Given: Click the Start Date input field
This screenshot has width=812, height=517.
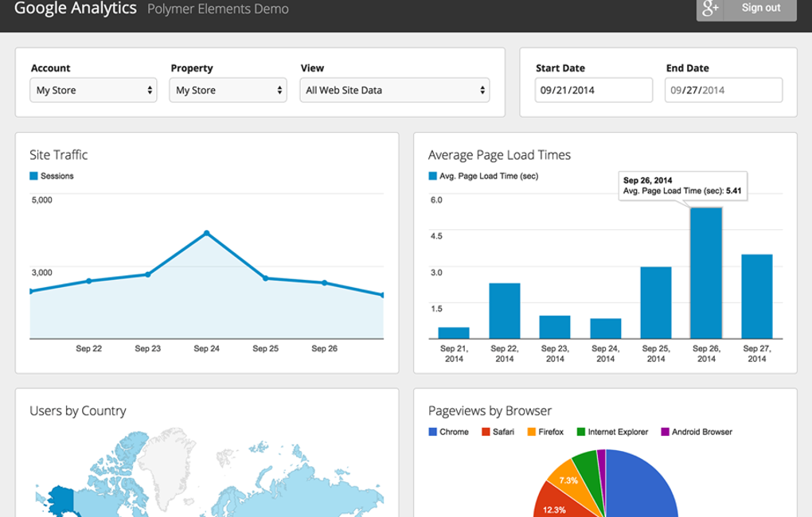Looking at the screenshot, I should pyautogui.click(x=593, y=91).
